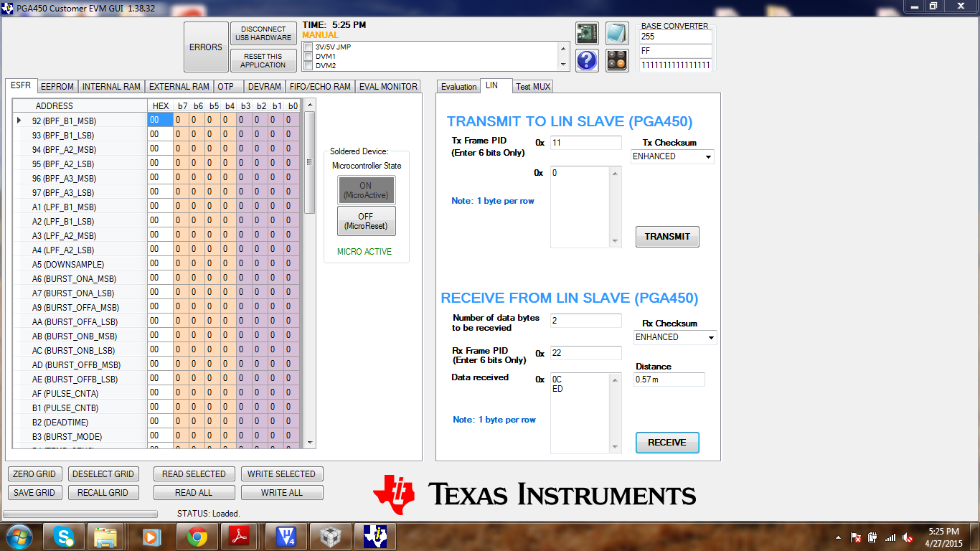Image resolution: width=980 pixels, height=551 pixels.
Task: Click the RECEIVE button
Action: [x=667, y=443]
